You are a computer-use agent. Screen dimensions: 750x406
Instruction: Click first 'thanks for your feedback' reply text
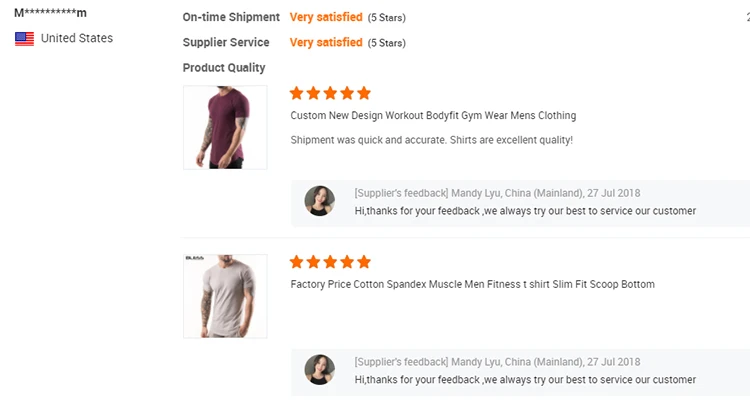(x=525, y=211)
